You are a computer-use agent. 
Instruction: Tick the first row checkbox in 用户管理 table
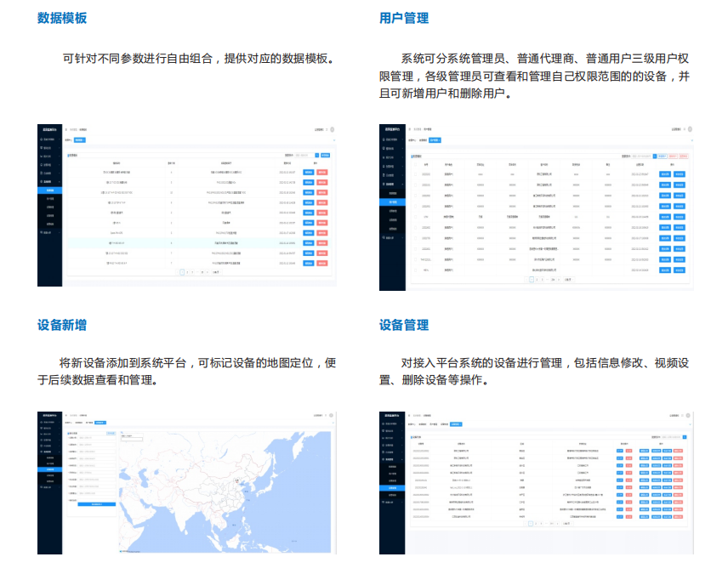tap(416, 174)
